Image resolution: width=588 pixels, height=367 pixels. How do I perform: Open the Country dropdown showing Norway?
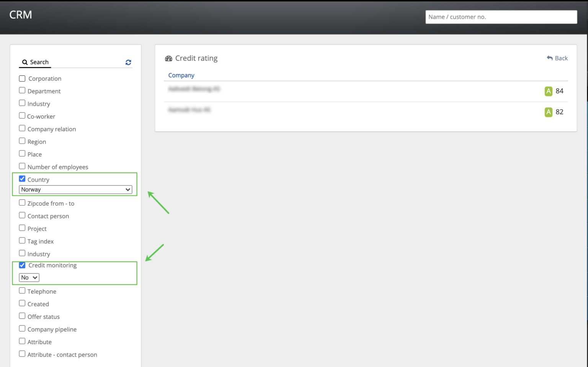tap(75, 189)
